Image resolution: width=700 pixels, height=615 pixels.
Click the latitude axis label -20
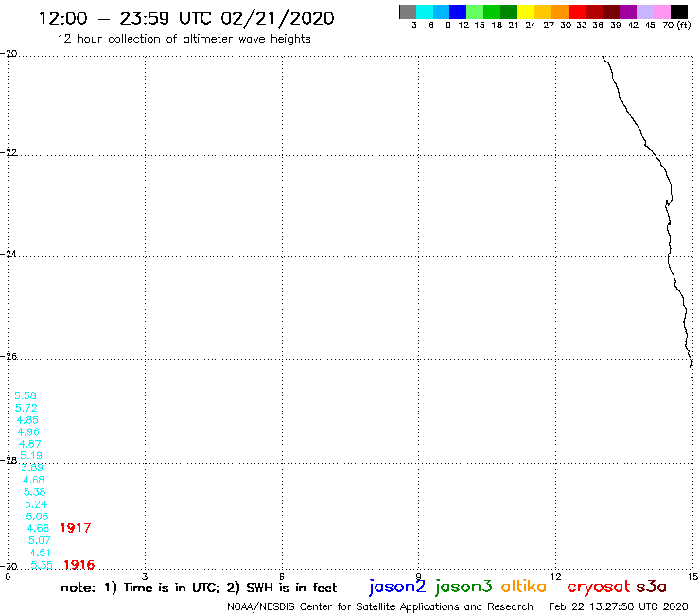point(9,54)
